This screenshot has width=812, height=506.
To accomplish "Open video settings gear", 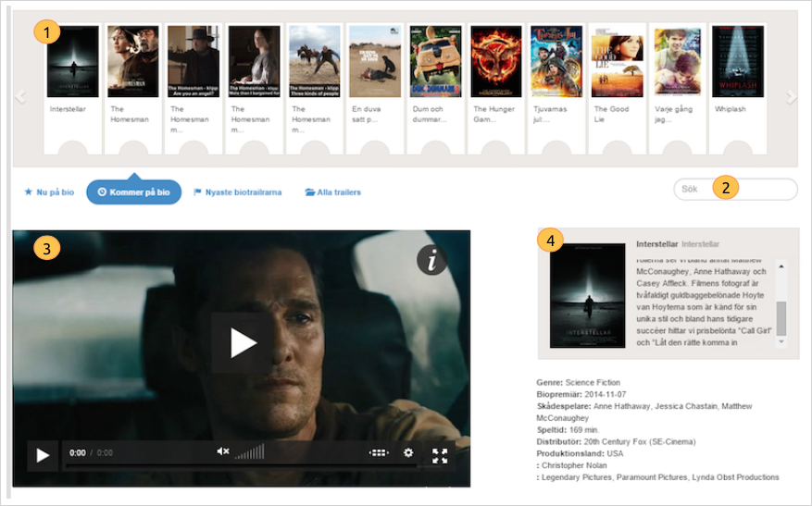I will click(408, 452).
